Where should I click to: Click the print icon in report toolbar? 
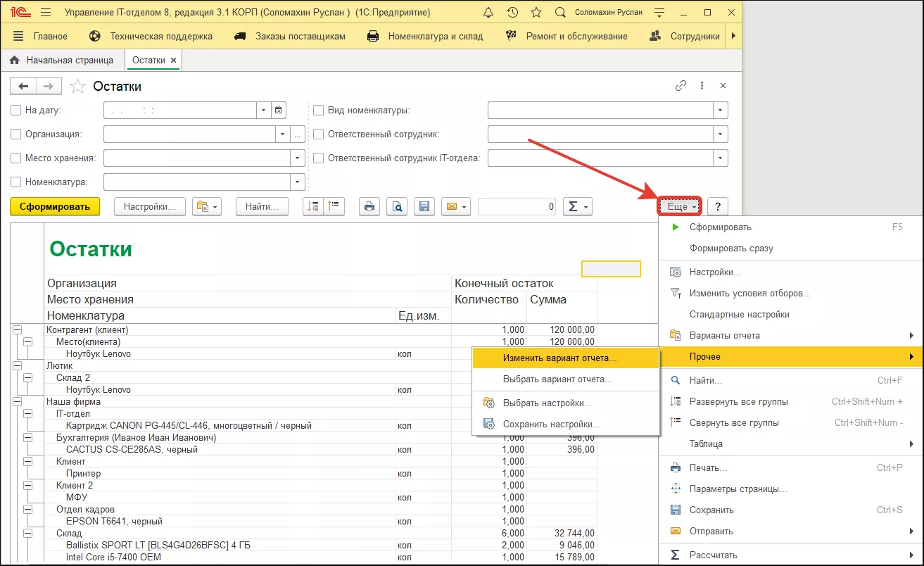[x=369, y=206]
